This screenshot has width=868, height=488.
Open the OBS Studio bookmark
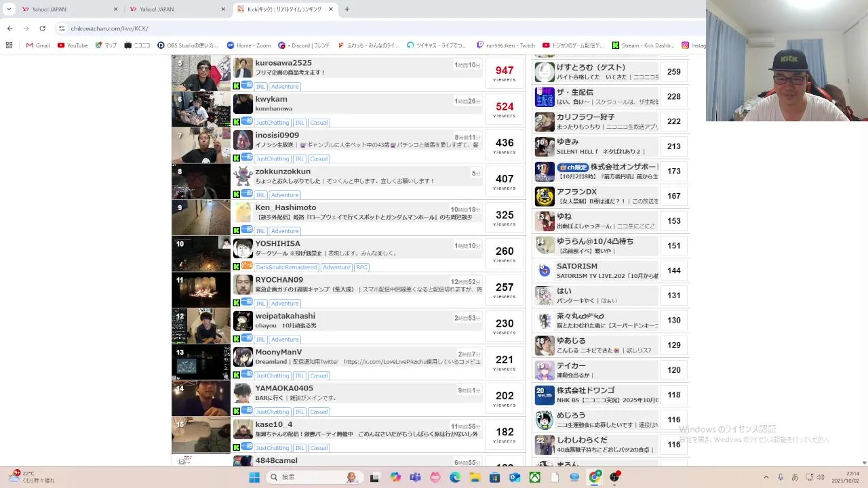coord(188,45)
